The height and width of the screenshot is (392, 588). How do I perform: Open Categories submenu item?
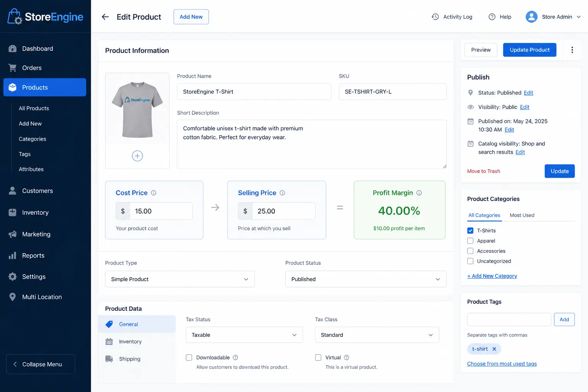(33, 139)
